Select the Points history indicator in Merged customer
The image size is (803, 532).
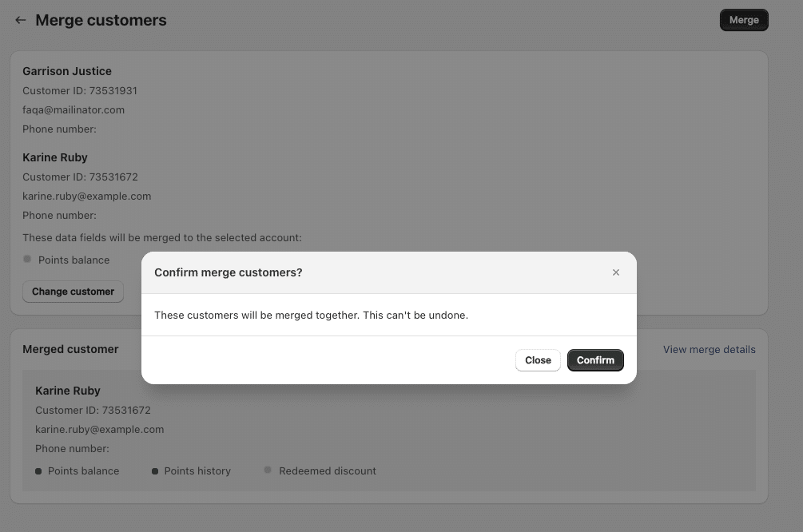click(155, 471)
